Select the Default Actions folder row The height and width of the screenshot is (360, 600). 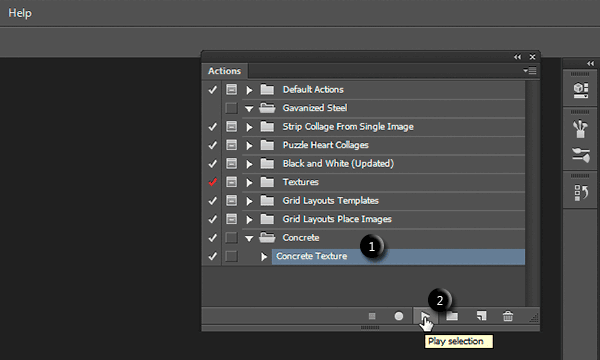coord(383,90)
